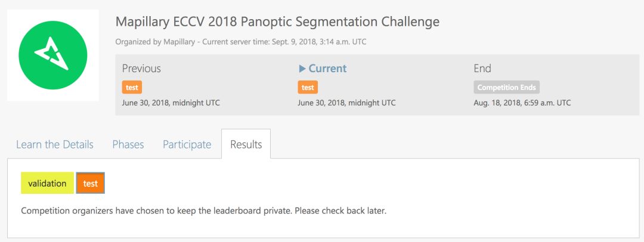Click the Current phase heading text
644x242 pixels.
327,69
